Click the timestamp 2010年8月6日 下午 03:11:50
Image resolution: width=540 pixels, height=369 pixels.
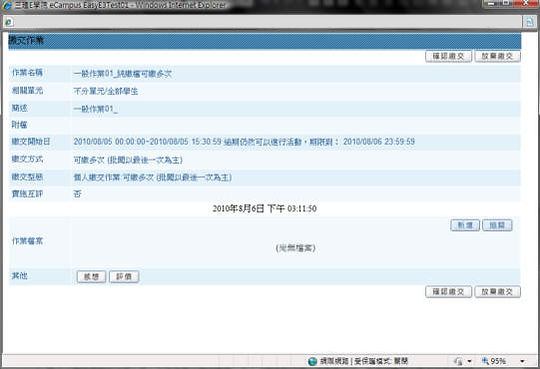tap(264, 208)
